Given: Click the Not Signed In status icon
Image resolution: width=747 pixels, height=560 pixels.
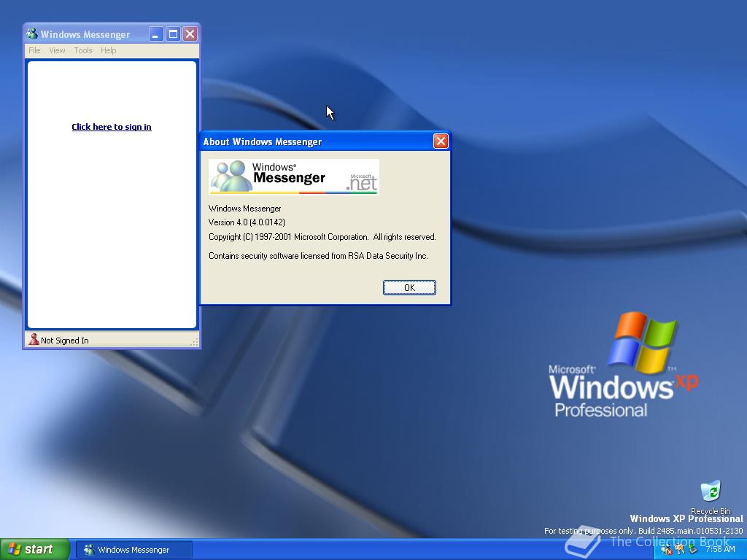Looking at the screenshot, I should [34, 340].
